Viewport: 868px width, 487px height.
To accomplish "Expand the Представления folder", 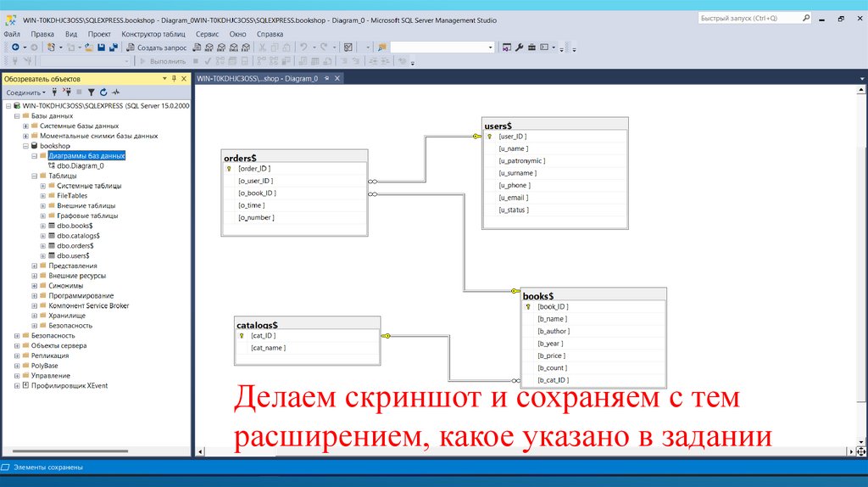I will coord(34,266).
